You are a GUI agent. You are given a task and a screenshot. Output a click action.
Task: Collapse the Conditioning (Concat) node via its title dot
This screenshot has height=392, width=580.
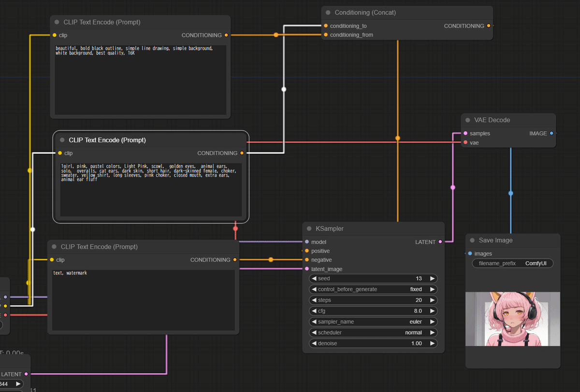[x=328, y=13]
